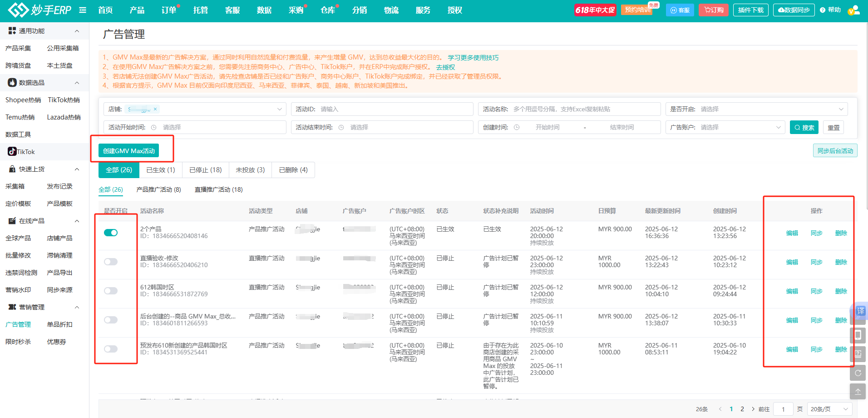Go to previous page arrow in pagination
Image resolution: width=868 pixels, height=418 pixels.
(x=720, y=409)
